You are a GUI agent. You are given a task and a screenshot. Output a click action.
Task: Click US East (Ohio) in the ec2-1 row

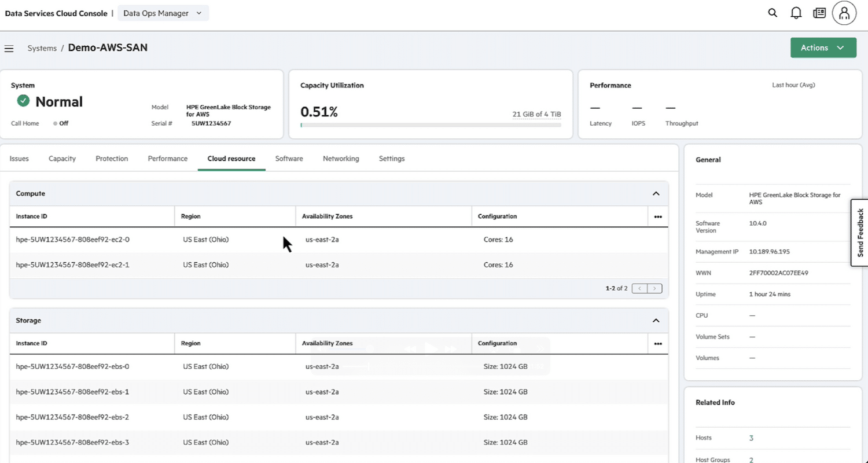pyautogui.click(x=205, y=265)
